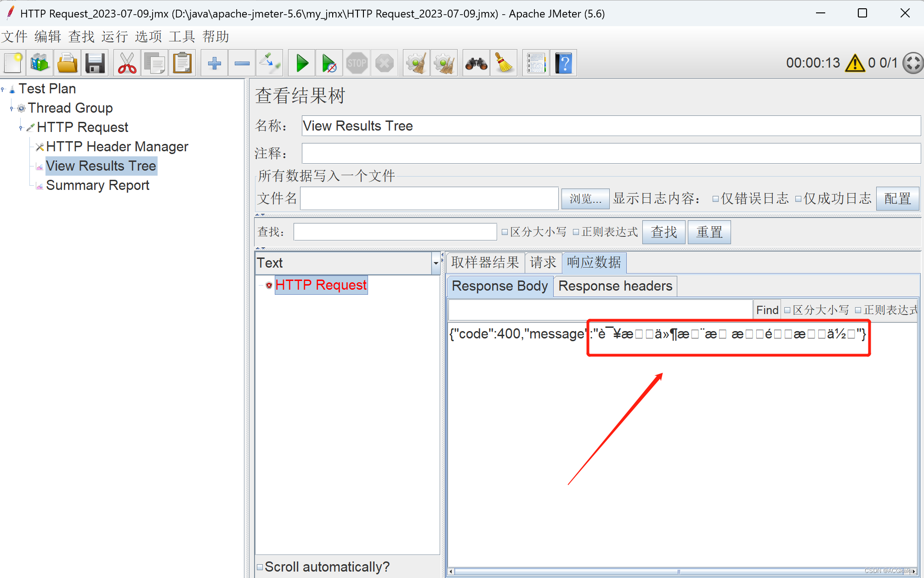Screen dimensions: 924x578
Task: Click the Clear all double broom icon
Action: [x=444, y=63]
